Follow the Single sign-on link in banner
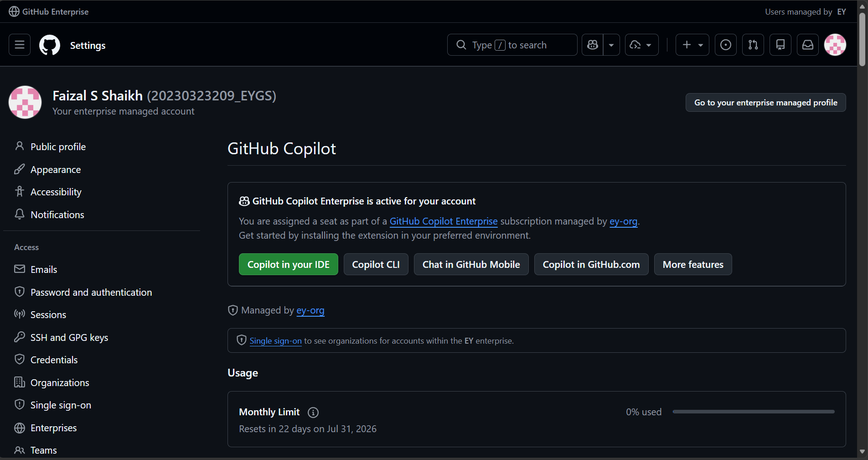The image size is (868, 460). tap(276, 341)
